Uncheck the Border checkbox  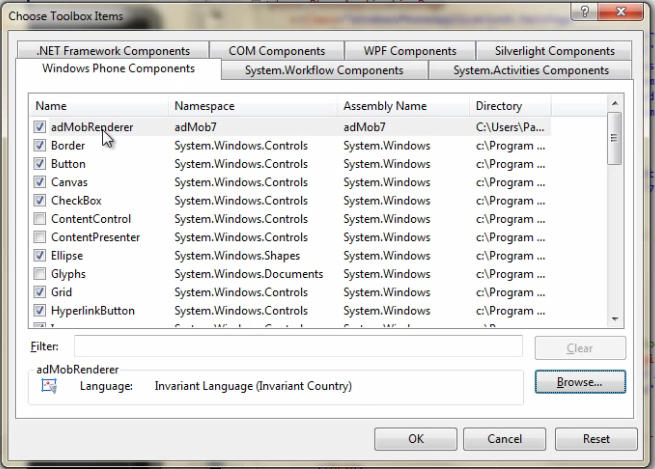(x=40, y=145)
